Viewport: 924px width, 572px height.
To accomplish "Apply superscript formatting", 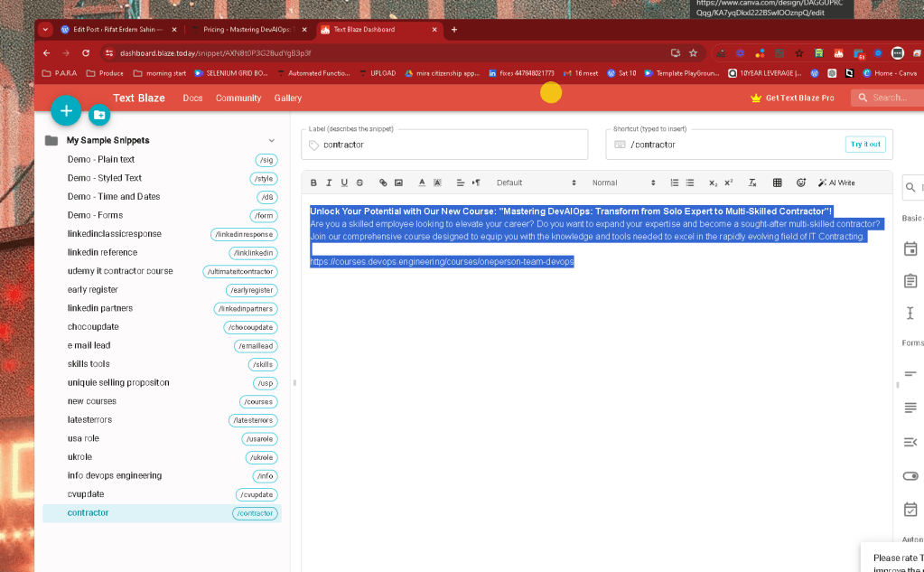I will click(x=728, y=183).
